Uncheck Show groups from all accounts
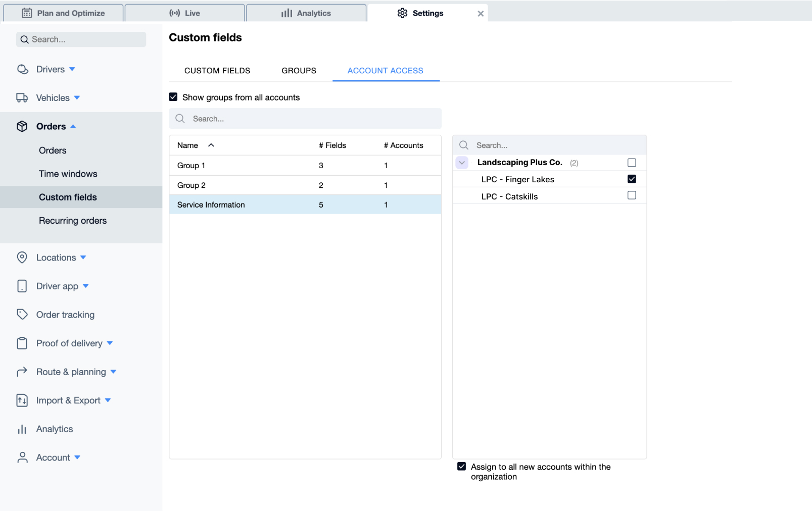 pos(173,97)
